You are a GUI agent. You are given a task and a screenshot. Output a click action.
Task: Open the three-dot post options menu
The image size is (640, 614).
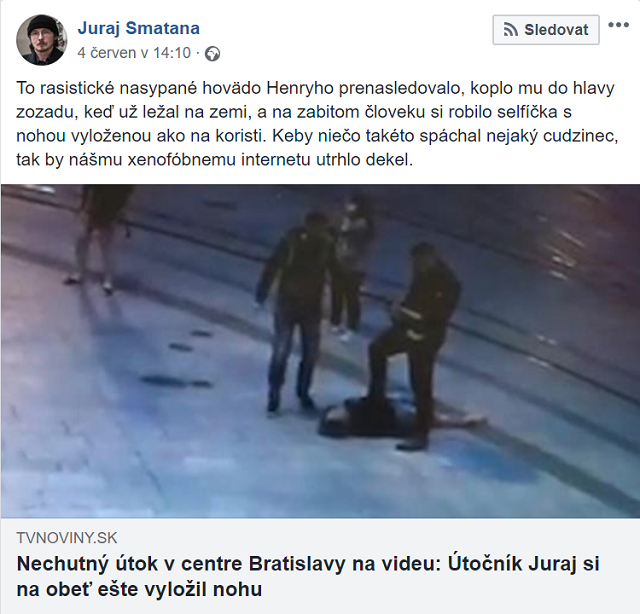(x=618, y=25)
